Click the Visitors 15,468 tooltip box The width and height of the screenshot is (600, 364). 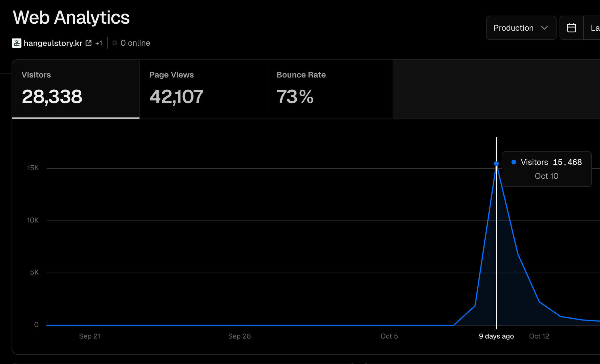pos(547,169)
